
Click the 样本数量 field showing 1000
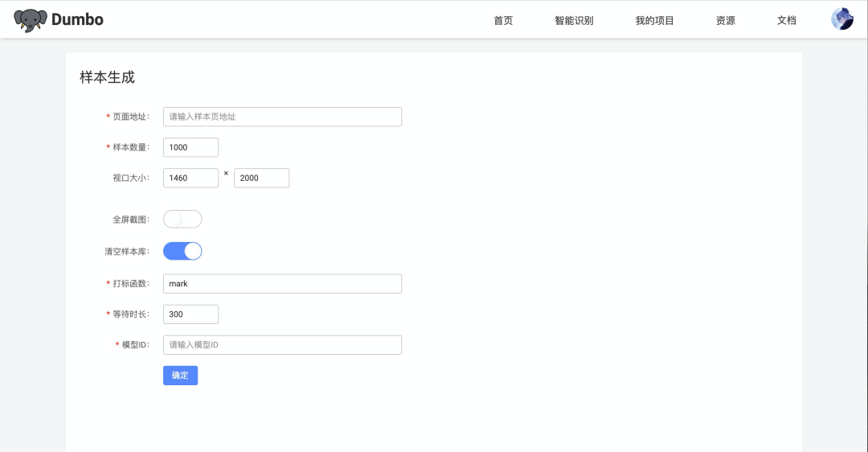coord(190,147)
